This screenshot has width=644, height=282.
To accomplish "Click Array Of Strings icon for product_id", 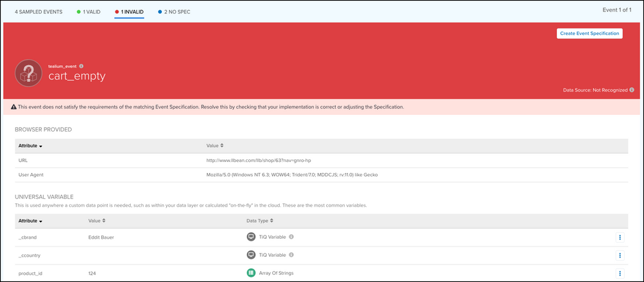I will (251, 273).
